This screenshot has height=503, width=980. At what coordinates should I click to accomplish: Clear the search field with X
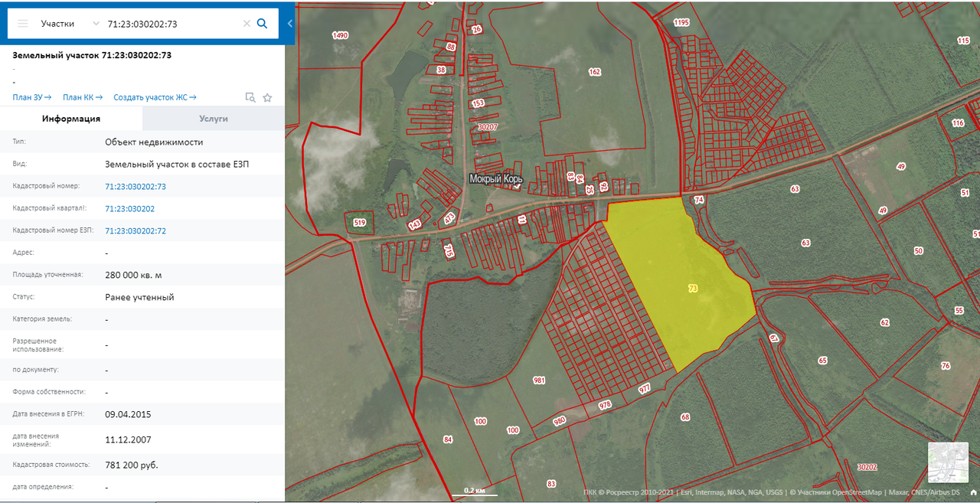tap(247, 24)
